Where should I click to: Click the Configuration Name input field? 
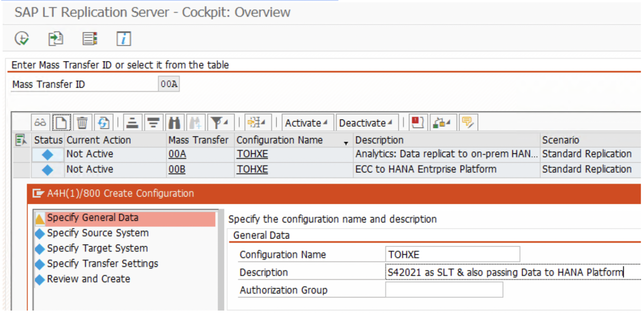[453, 254]
